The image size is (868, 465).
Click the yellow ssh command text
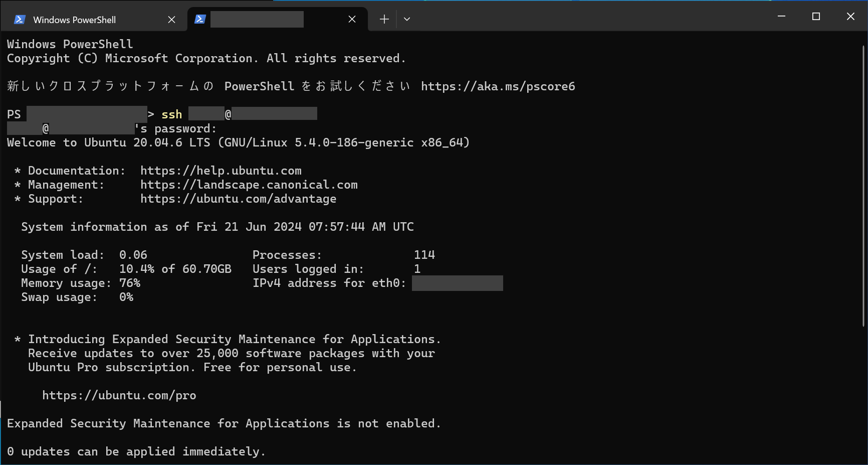click(x=171, y=114)
